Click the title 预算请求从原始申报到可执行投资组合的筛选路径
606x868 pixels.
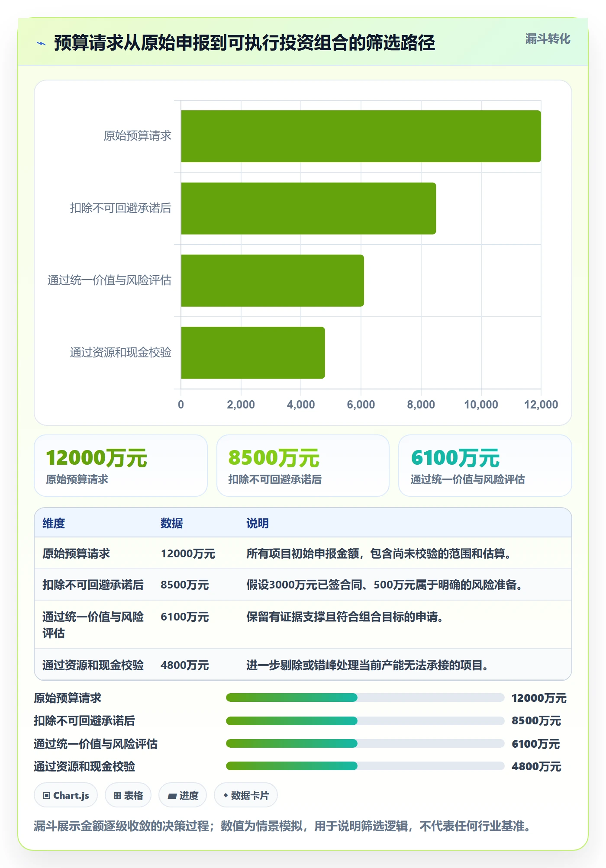pos(245,43)
